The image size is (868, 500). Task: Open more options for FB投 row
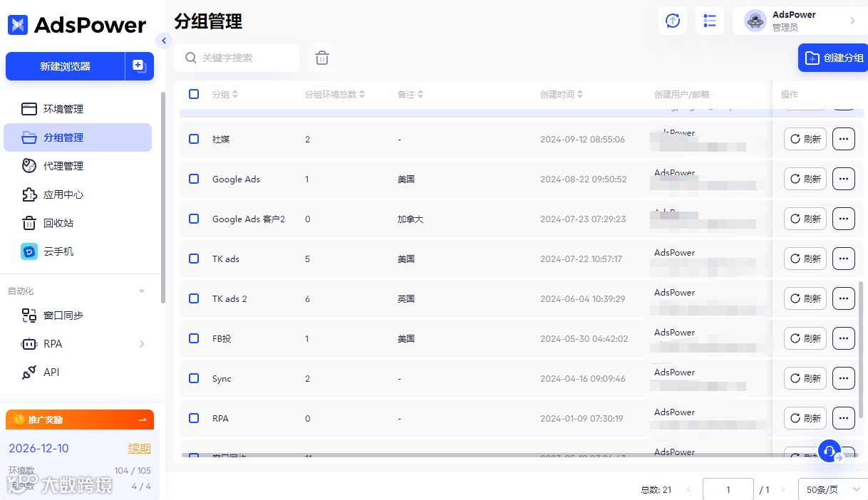844,338
